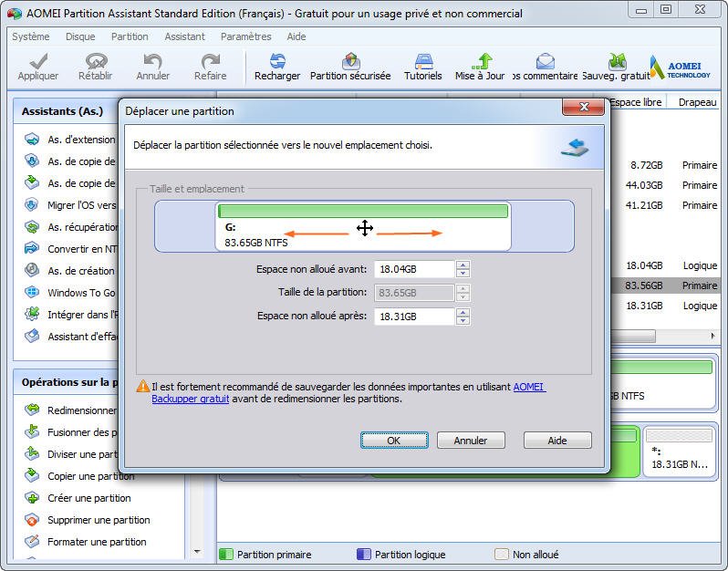The height and width of the screenshot is (571, 728).
Task: Launch Windows To Go wizard
Action: point(69,293)
